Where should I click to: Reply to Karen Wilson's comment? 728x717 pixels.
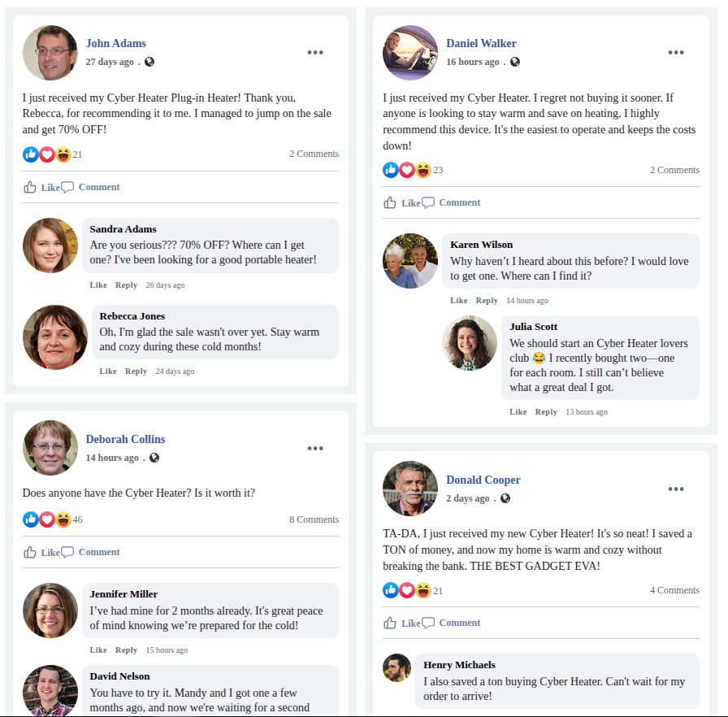point(487,301)
